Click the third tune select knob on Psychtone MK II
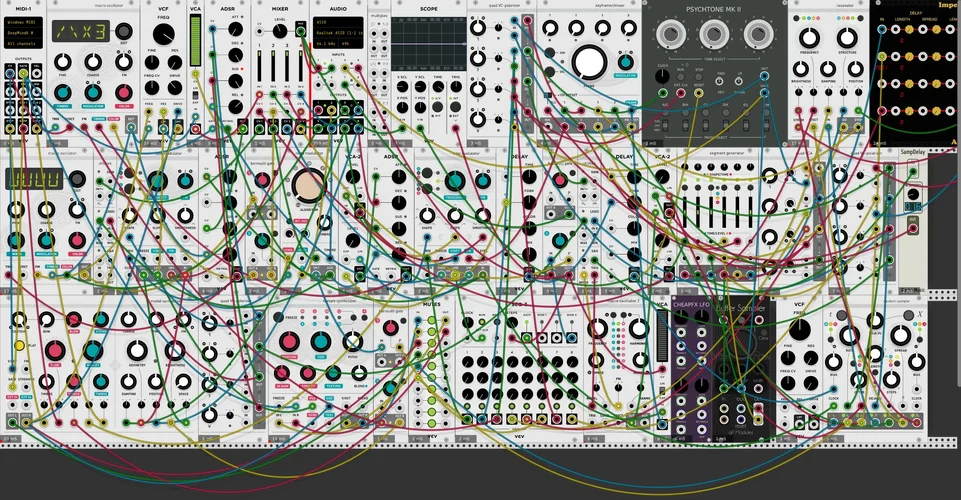 758,34
